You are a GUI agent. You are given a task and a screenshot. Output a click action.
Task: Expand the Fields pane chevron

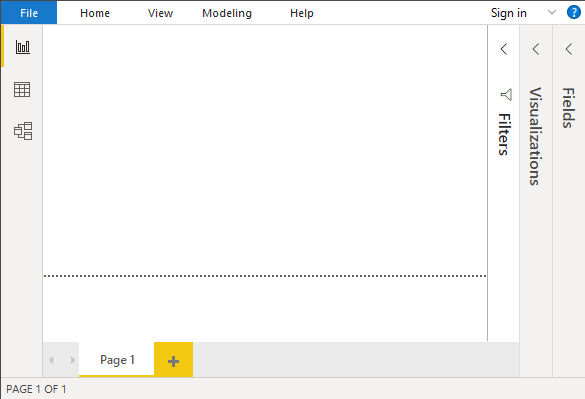569,49
